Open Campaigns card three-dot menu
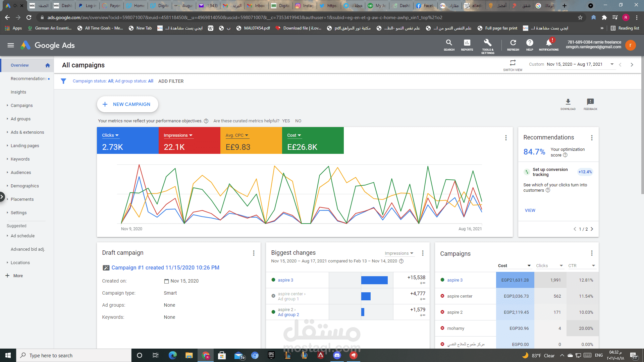 click(592, 253)
